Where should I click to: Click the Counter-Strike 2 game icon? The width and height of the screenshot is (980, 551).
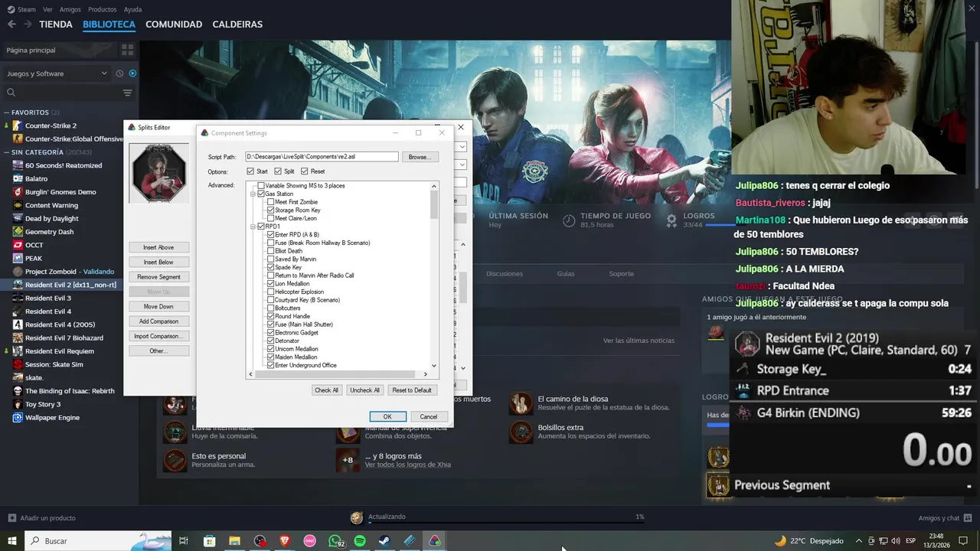tap(18, 126)
